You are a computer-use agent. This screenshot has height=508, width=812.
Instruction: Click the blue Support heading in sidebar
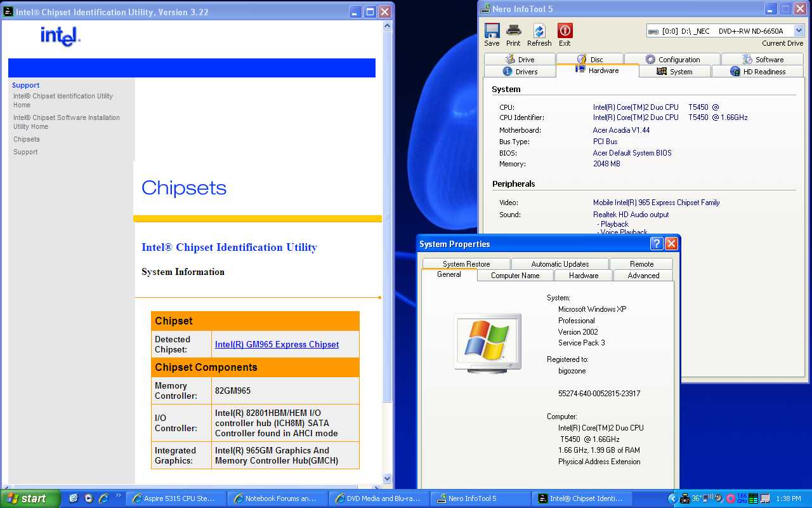click(x=25, y=85)
